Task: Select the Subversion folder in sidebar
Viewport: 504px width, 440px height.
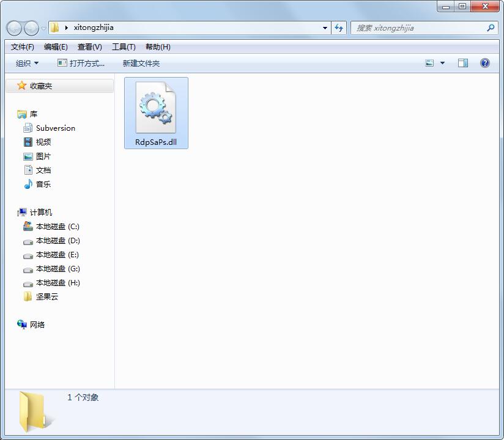Action: pyautogui.click(x=55, y=128)
